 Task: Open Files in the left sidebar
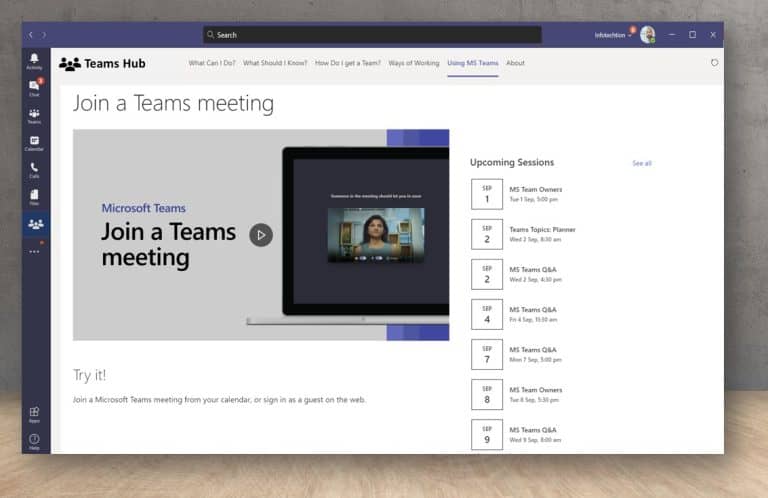[x=34, y=197]
